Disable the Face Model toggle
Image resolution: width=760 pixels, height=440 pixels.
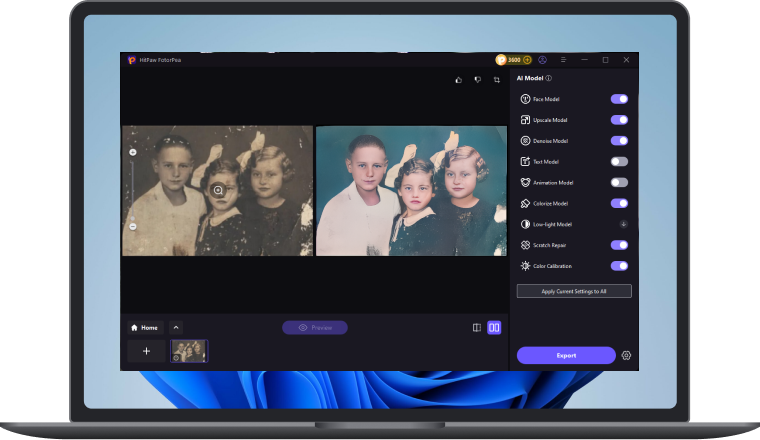(x=619, y=99)
